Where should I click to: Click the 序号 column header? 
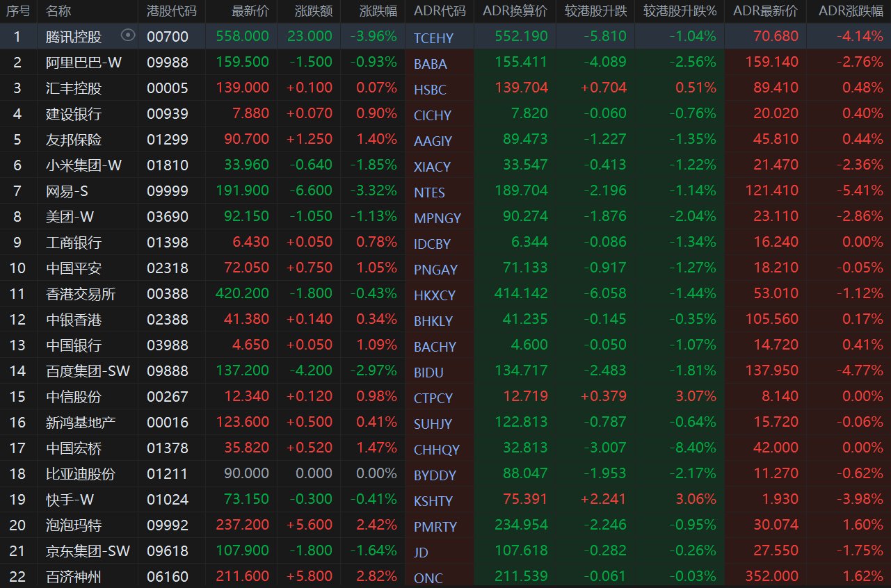coord(18,11)
